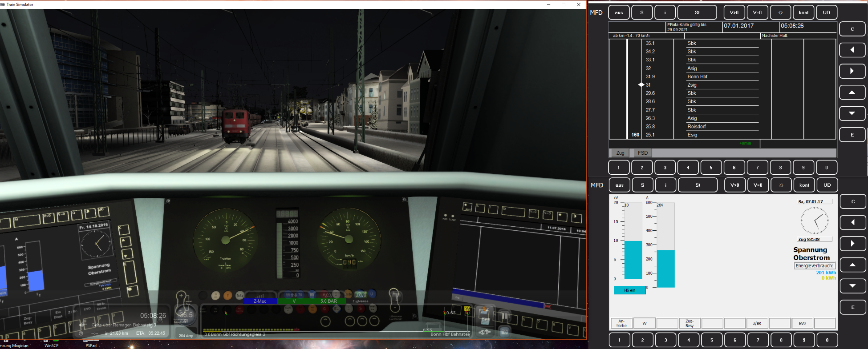This screenshot has height=349, width=868.
Task: Switch to the FSD tab
Action: point(642,153)
